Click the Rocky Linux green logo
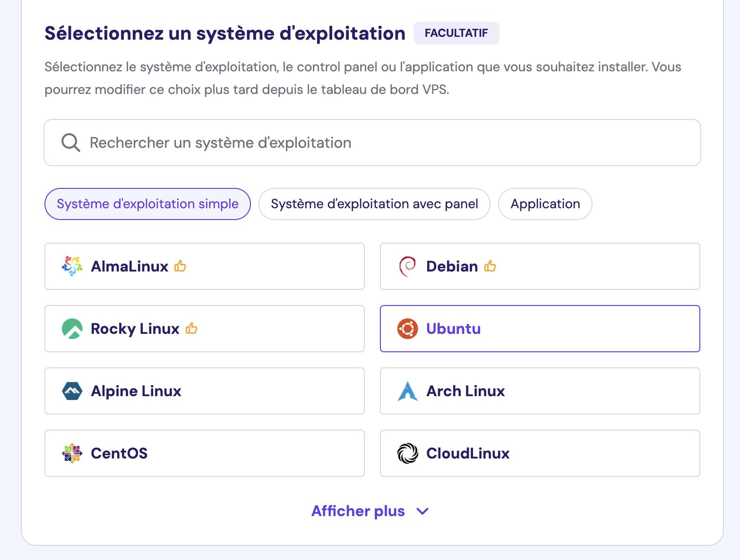The height and width of the screenshot is (560, 740). point(72,329)
